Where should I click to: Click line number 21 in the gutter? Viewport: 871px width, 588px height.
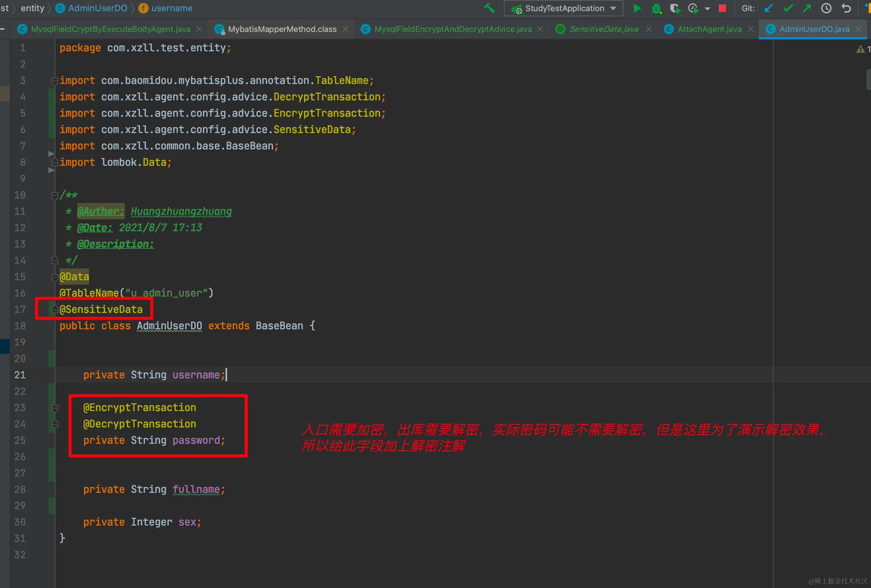coord(20,375)
